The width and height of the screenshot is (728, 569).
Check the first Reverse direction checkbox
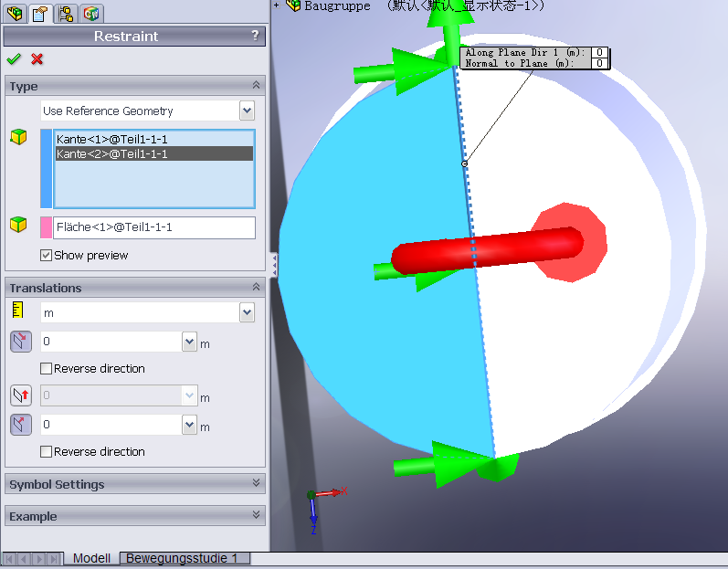click(46, 368)
